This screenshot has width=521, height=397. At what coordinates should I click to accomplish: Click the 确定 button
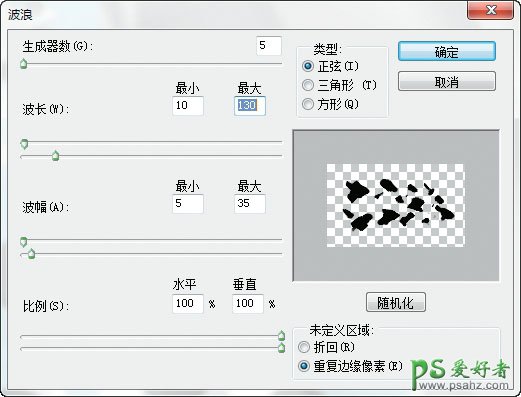tap(447, 51)
